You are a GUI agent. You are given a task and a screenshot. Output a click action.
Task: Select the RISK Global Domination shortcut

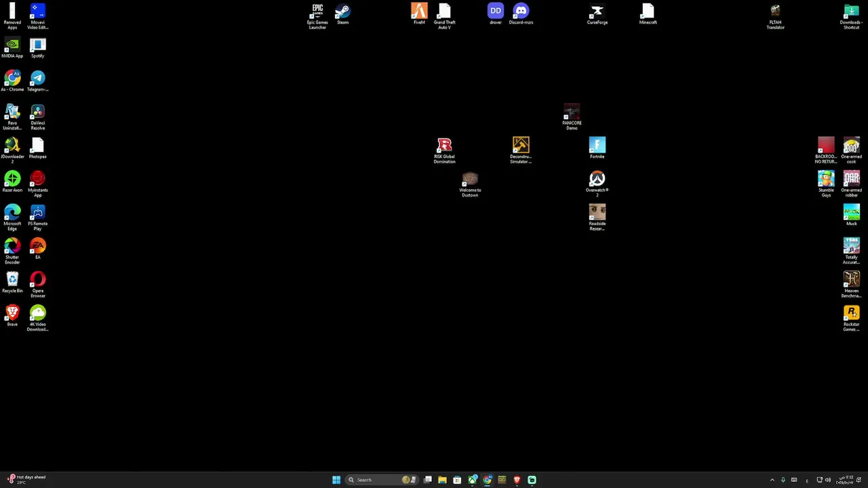coord(444,150)
